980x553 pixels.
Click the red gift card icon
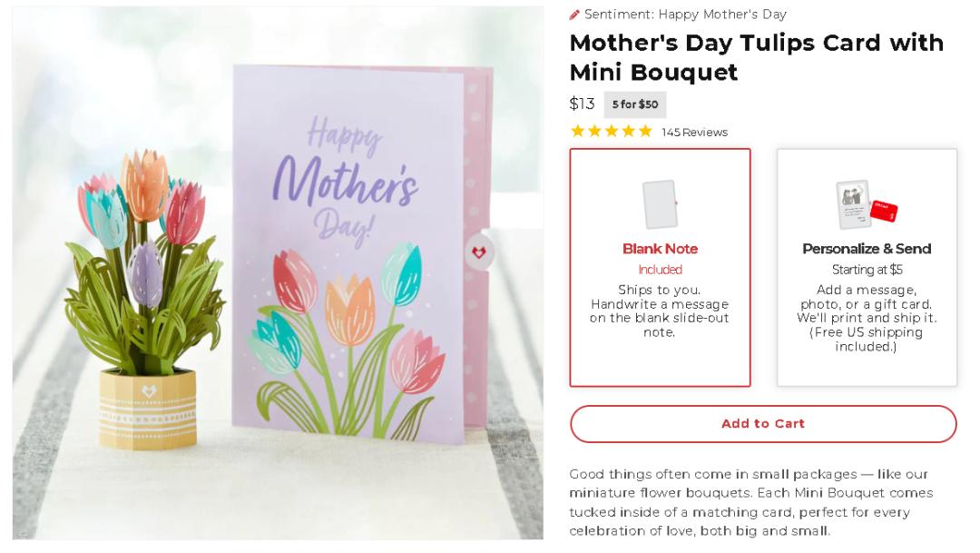[x=884, y=212]
